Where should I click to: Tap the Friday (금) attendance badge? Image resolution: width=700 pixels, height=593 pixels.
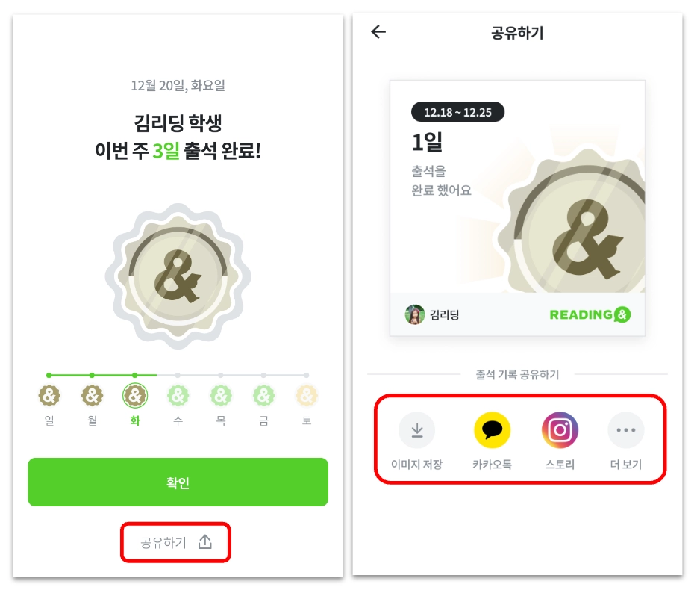coord(263,396)
